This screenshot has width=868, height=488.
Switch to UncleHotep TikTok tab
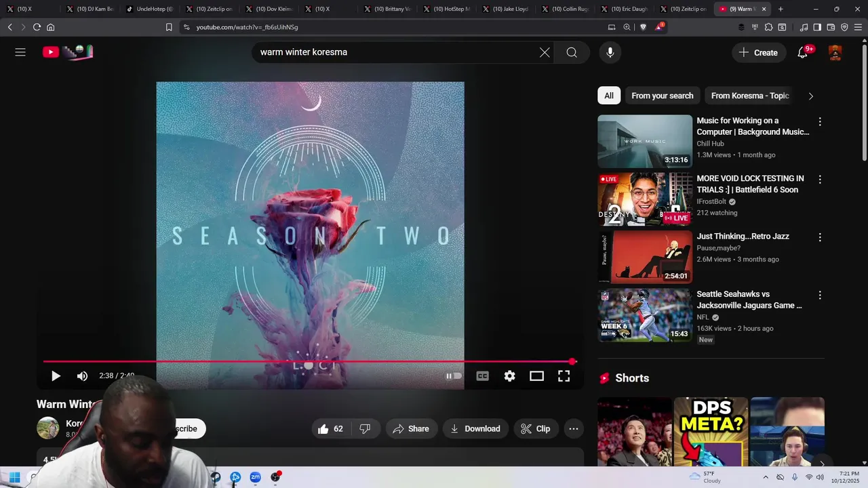coord(149,9)
